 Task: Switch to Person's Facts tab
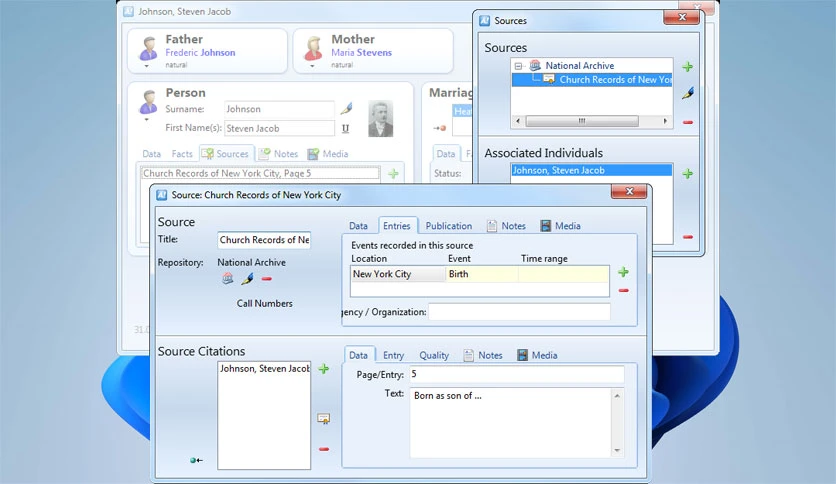click(x=182, y=154)
